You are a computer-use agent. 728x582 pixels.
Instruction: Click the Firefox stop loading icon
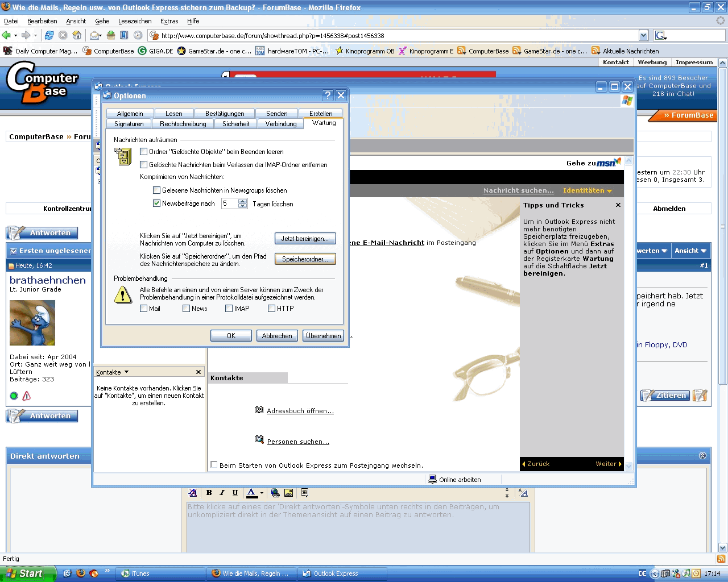[x=63, y=35]
